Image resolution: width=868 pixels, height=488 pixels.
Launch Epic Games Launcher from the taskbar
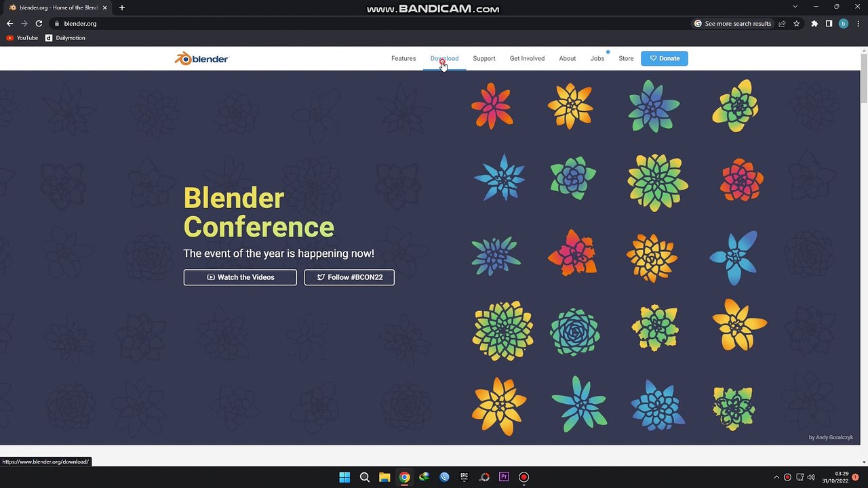click(464, 477)
